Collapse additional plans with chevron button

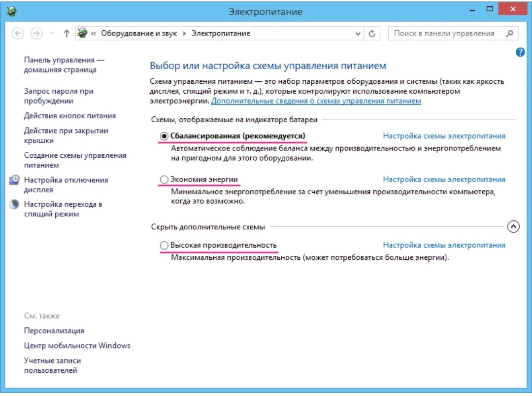click(x=513, y=226)
